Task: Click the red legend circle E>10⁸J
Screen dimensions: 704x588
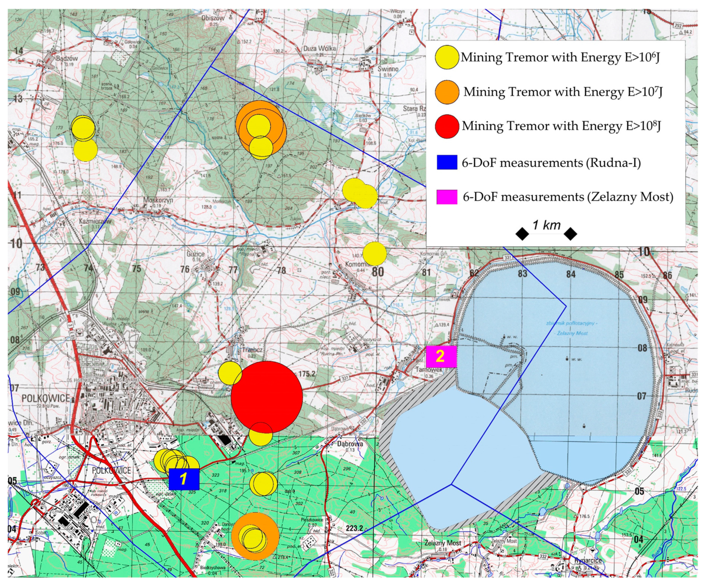Action: [x=447, y=126]
